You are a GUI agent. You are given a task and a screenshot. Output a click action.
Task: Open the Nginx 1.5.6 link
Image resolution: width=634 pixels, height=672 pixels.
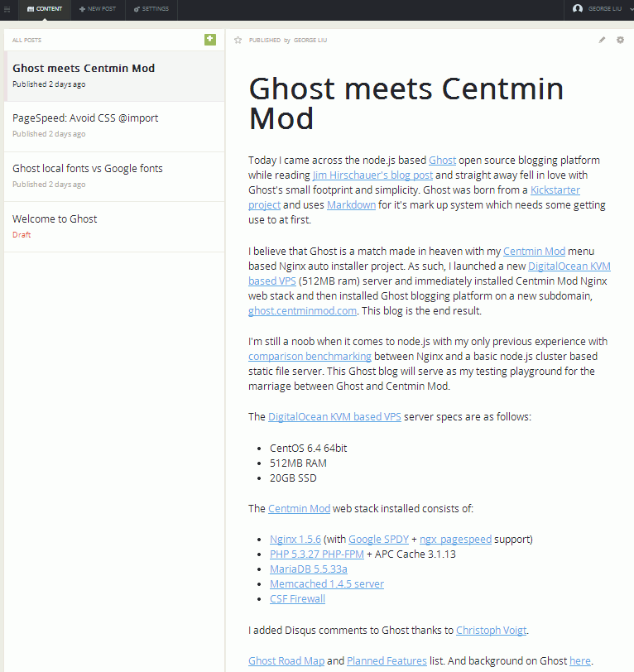[x=295, y=539]
